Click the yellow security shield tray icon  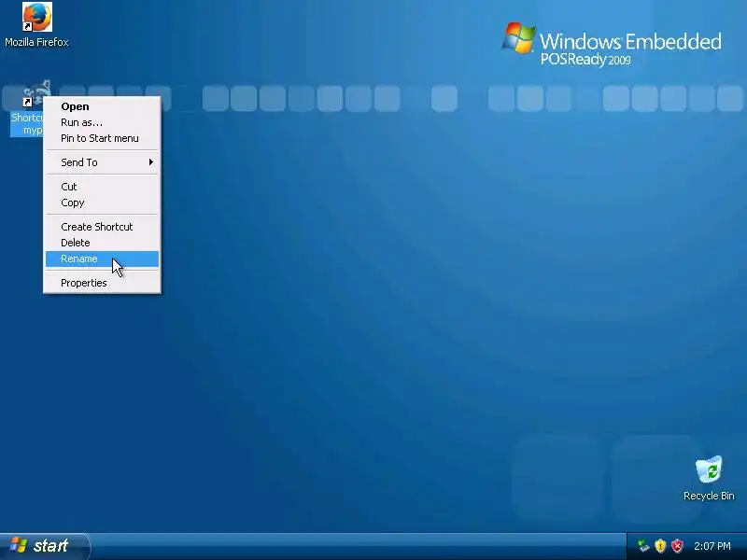point(660,546)
